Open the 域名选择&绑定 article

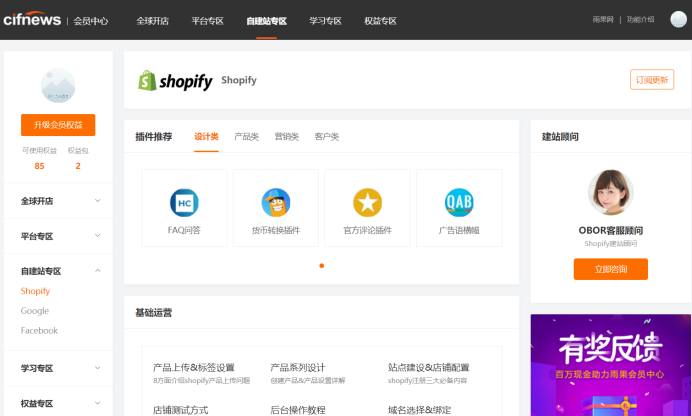[419, 410]
